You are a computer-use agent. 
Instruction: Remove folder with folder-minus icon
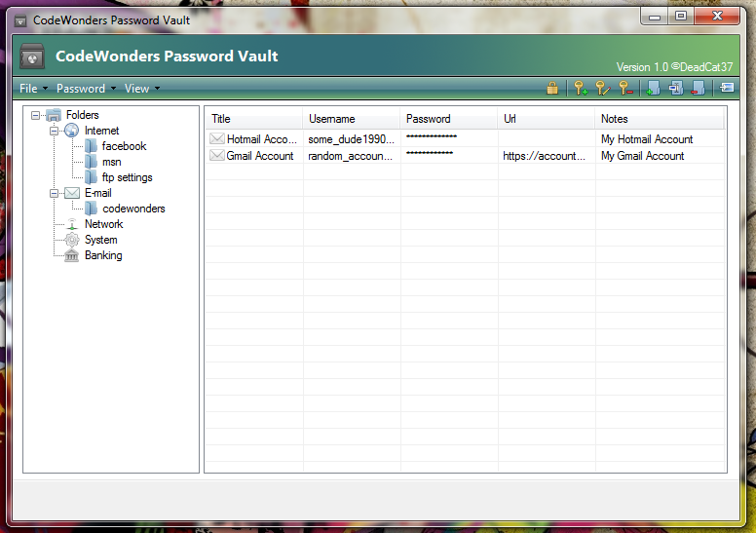click(698, 89)
